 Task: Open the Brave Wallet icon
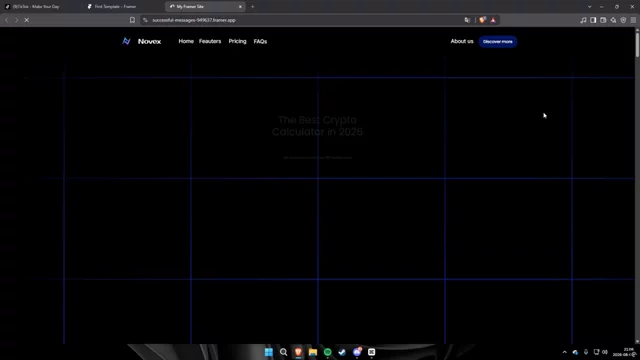[x=603, y=20]
